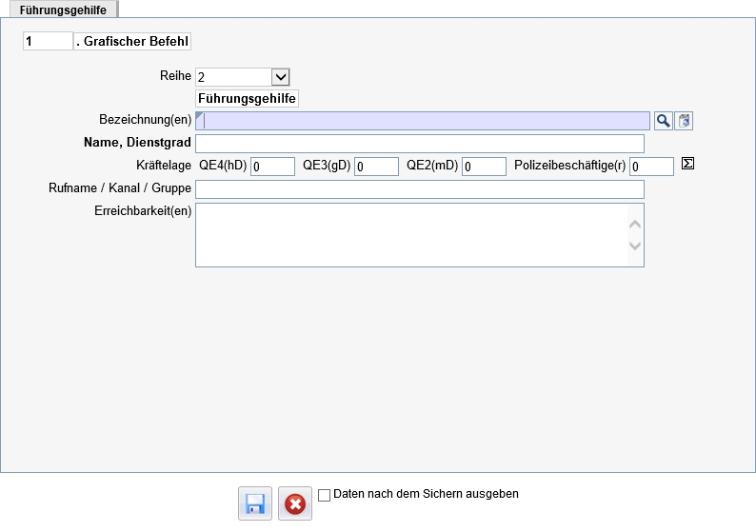
Task: Switch to the Führungsgehilfe tab
Action: tap(63, 10)
